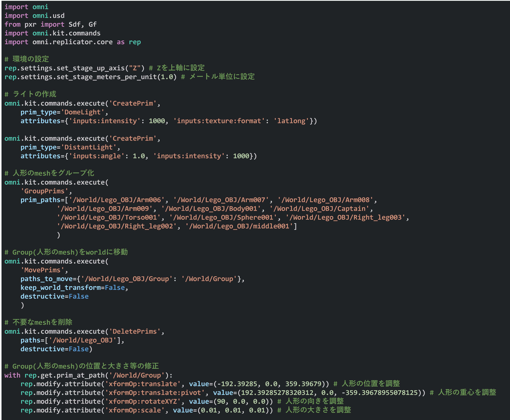Click the '# Group(人形のmesh)をworldに移動' comment
This screenshot has width=510, height=420.
[x=66, y=252]
